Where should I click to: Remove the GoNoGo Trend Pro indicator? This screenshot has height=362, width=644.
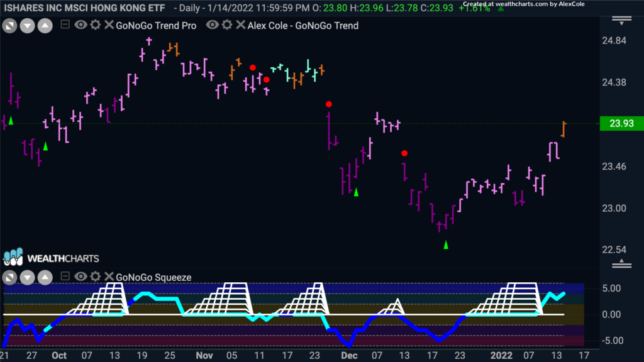click(109, 25)
